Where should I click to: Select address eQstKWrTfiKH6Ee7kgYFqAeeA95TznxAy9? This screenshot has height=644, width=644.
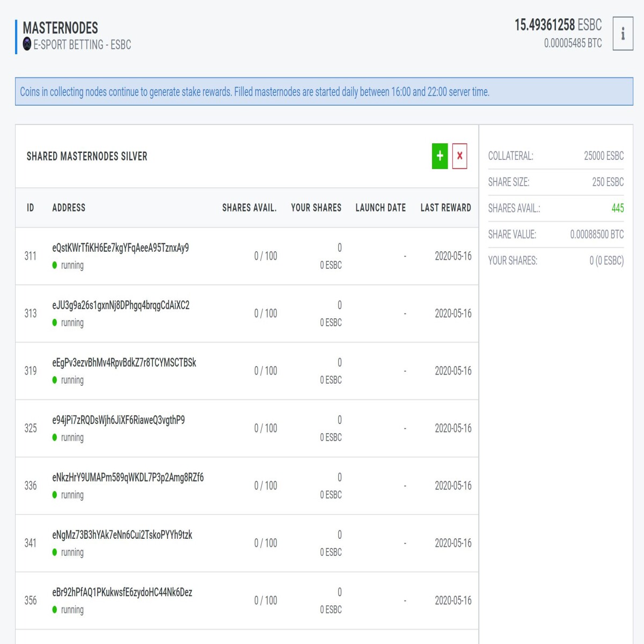(121, 248)
